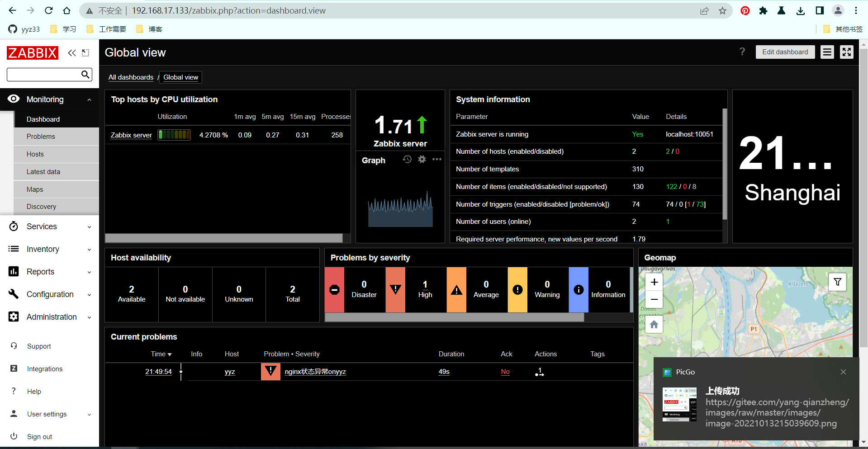Open Zabbix server host link

tap(131, 135)
